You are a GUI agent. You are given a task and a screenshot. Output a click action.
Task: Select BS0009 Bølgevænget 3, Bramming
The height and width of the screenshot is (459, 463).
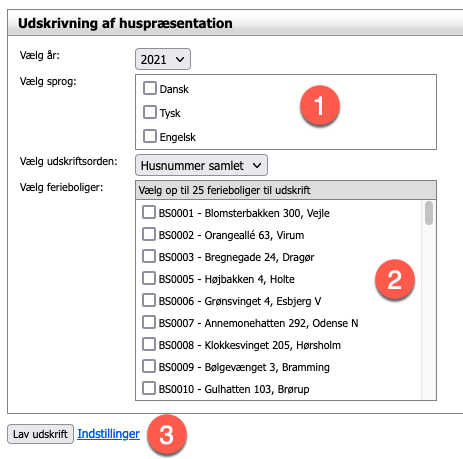pyautogui.click(x=149, y=366)
